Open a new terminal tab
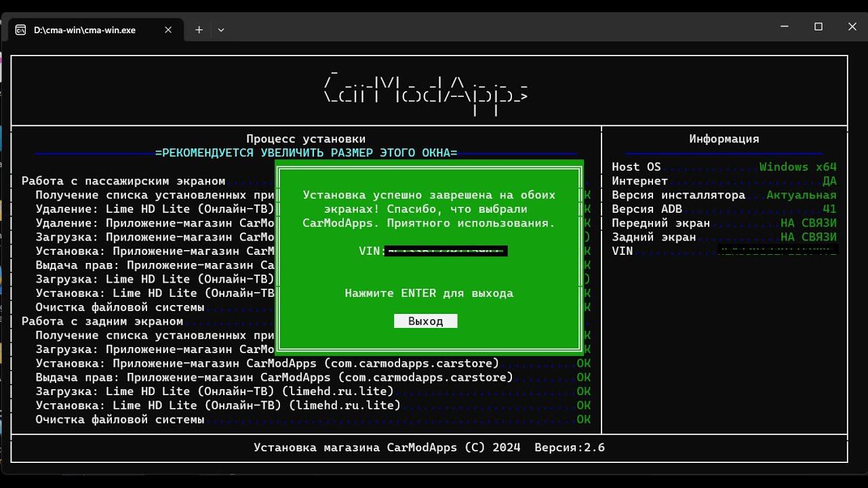Screen dimensions: 868x488 click(x=199, y=30)
